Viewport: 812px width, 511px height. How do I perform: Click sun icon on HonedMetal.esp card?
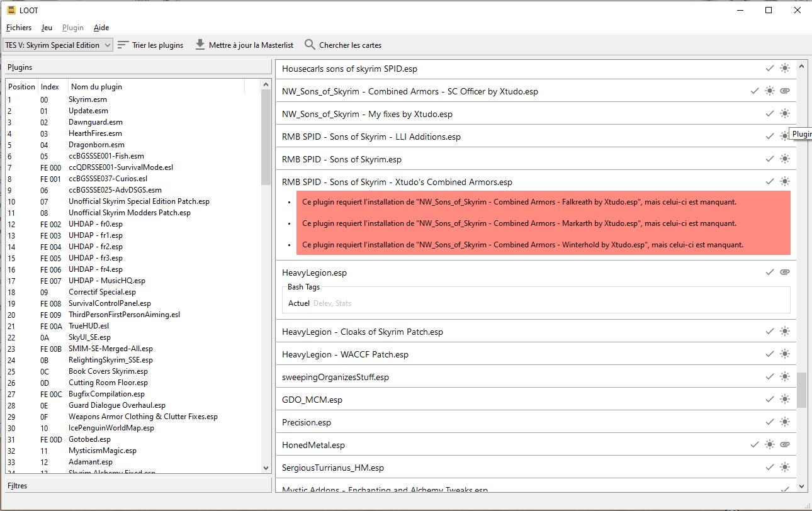click(x=769, y=444)
